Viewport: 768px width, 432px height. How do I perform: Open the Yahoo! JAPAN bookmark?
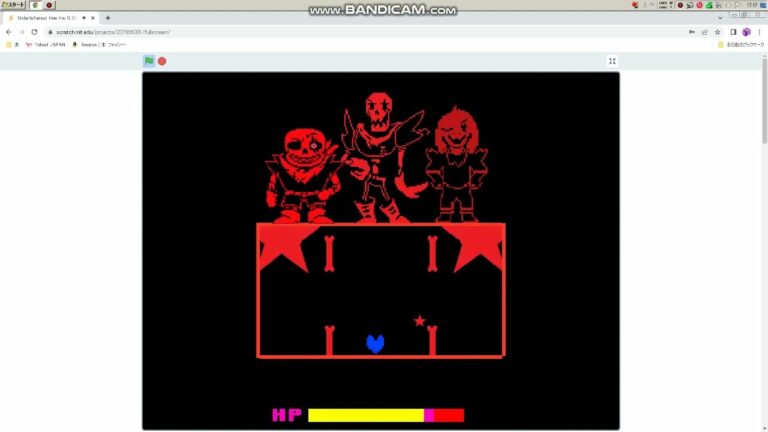[46, 45]
